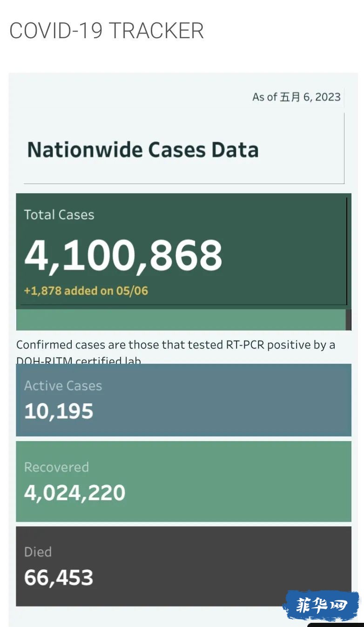The image size is (364, 627).
Task: Select the Died label
Action: point(38,552)
